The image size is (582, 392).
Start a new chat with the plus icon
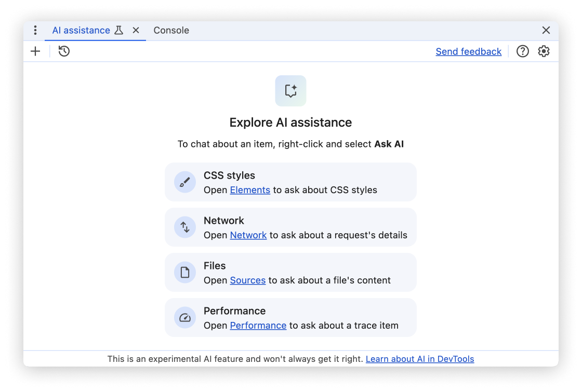pyautogui.click(x=35, y=51)
